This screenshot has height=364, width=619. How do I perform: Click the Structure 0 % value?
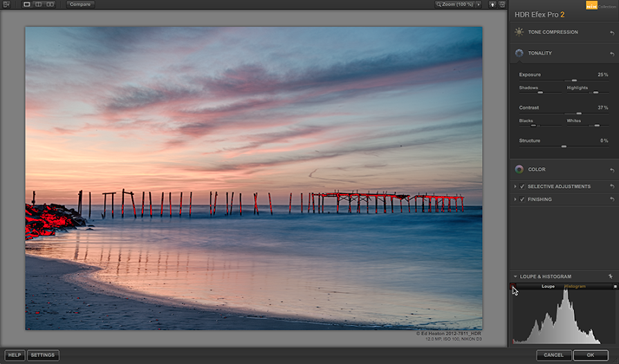point(604,140)
